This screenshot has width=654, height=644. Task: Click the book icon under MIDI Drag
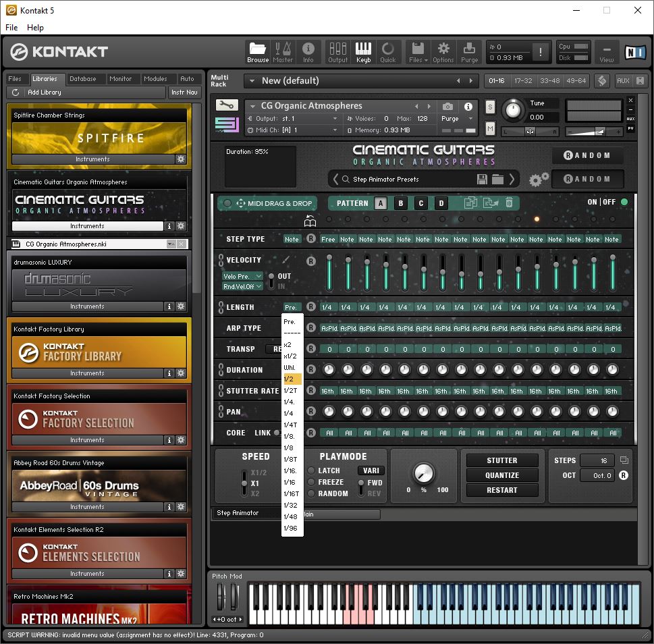pos(310,221)
